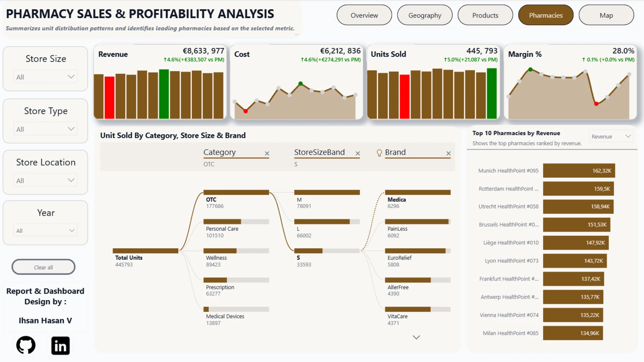
Task: Open the Store Size dropdown
Action: pos(45,77)
